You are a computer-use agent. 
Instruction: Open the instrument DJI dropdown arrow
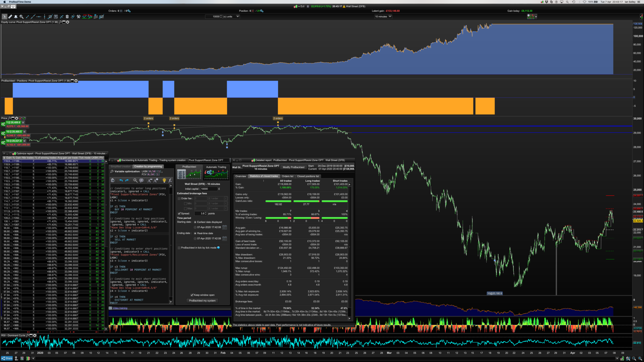tap(299, 6)
